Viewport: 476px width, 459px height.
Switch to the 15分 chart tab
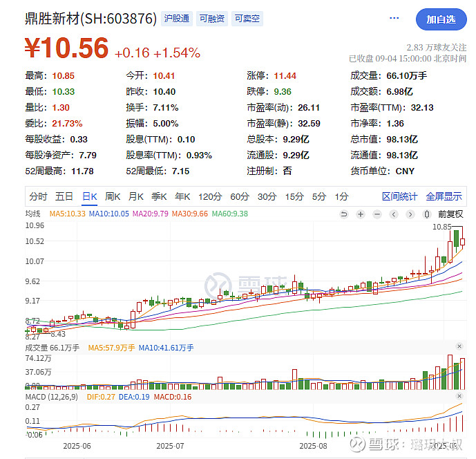coord(294,196)
